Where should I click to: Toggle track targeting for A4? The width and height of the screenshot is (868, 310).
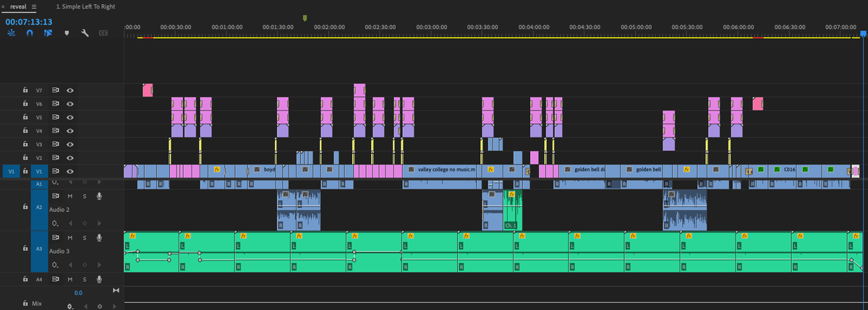tap(39, 279)
